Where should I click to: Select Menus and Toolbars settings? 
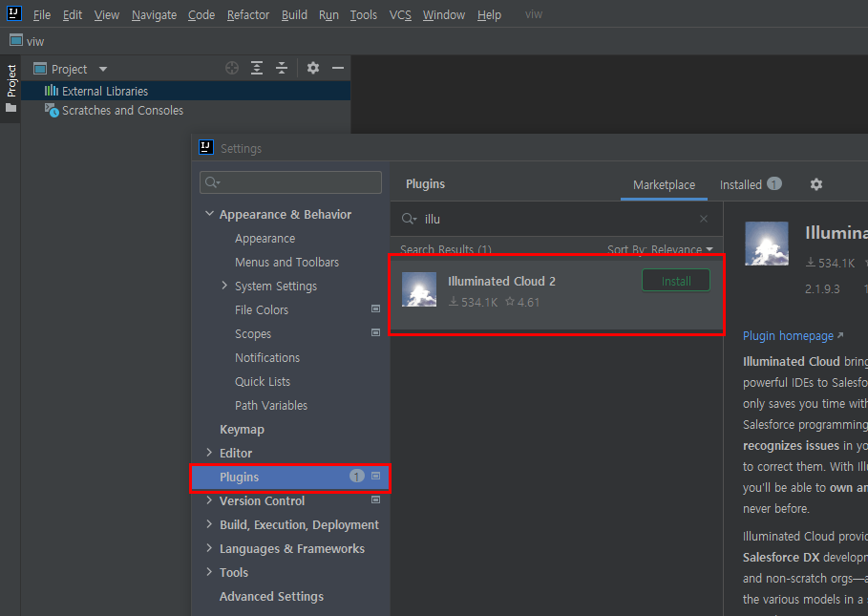click(x=286, y=263)
